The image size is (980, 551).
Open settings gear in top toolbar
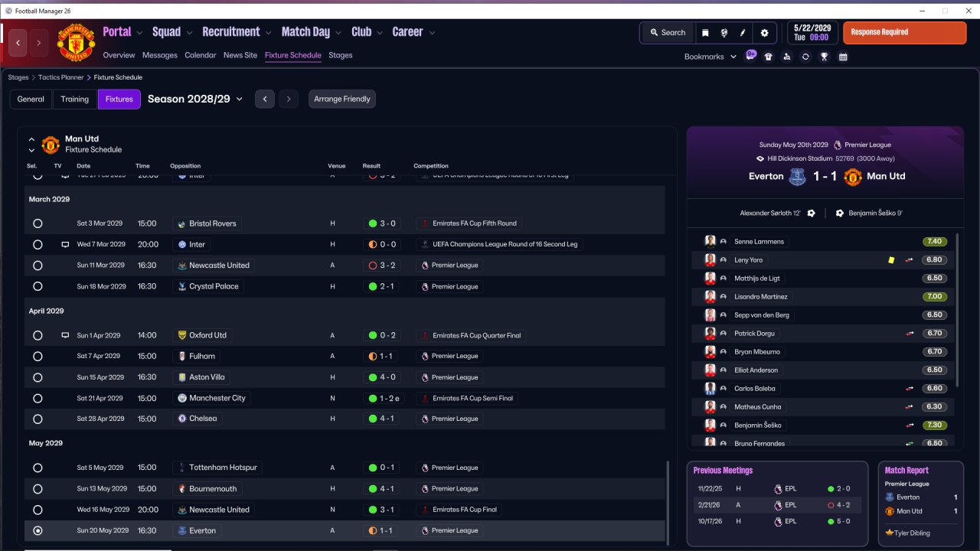click(x=764, y=33)
